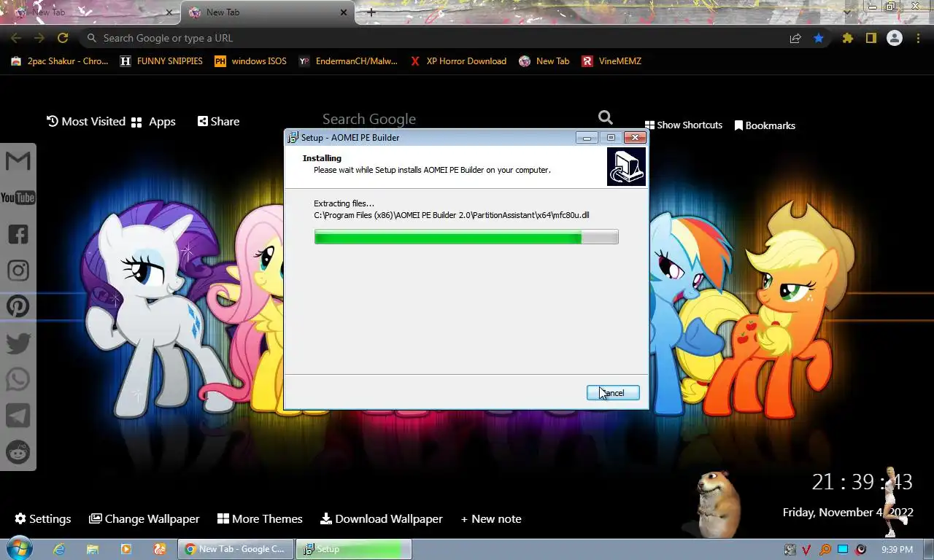Screen dimensions: 934x560
Task: Click the taskbar clock showing 9:39 PM
Action: [x=897, y=549]
